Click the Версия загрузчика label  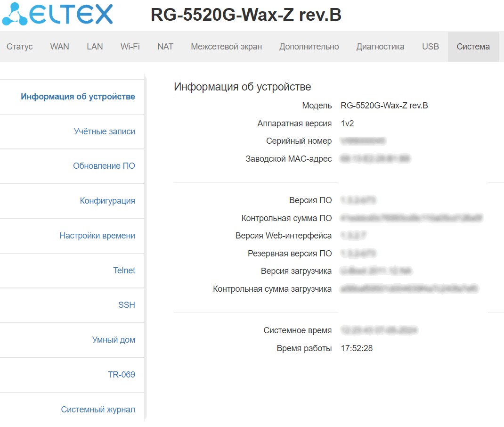[x=296, y=271]
